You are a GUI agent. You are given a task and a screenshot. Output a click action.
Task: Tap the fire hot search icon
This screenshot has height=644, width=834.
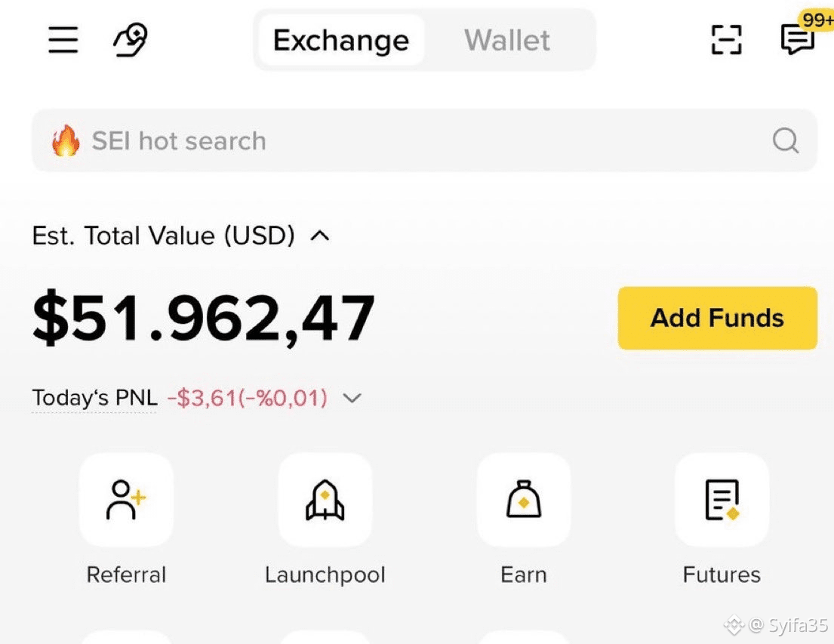(x=66, y=140)
